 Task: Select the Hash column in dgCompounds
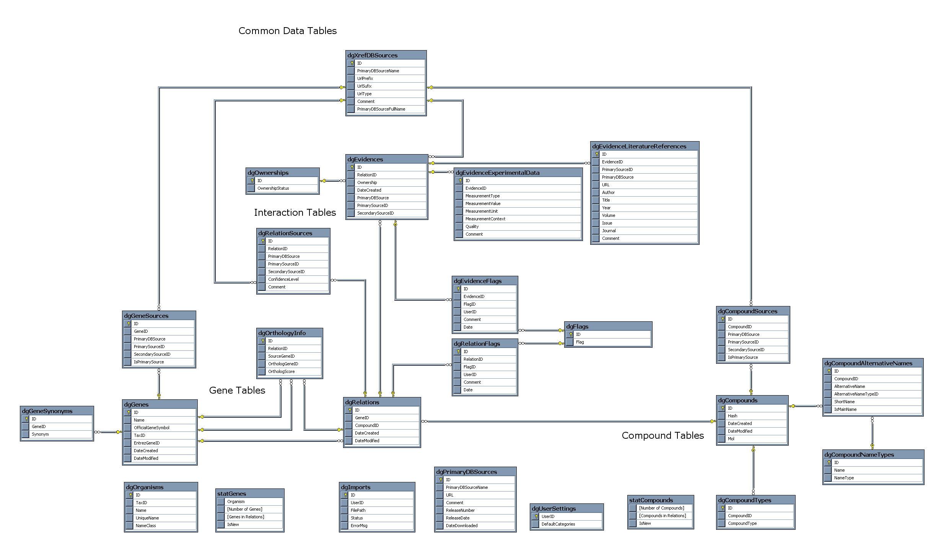point(752,416)
